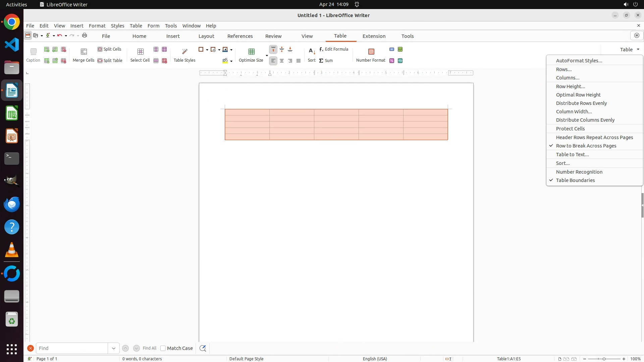Click the Optimize Size icon
The image size is (644, 362).
pyautogui.click(x=251, y=52)
